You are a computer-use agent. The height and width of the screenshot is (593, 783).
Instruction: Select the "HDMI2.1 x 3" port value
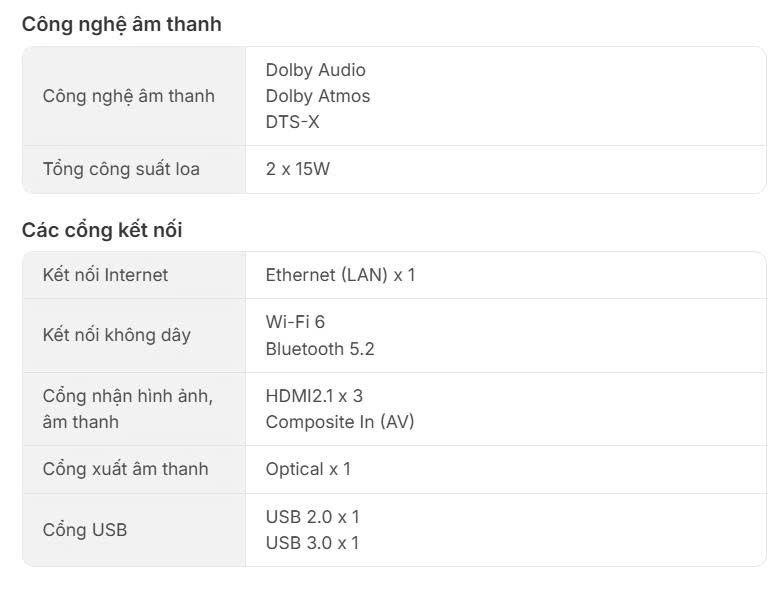(314, 396)
